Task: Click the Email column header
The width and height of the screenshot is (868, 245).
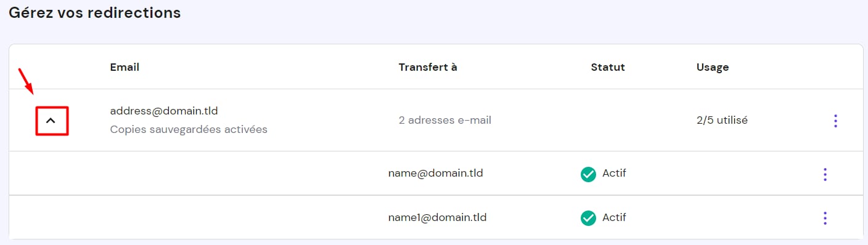Action: tap(125, 67)
